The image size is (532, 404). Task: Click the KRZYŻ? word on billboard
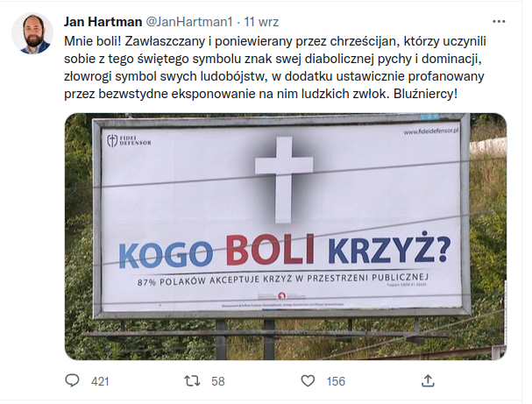389,250
